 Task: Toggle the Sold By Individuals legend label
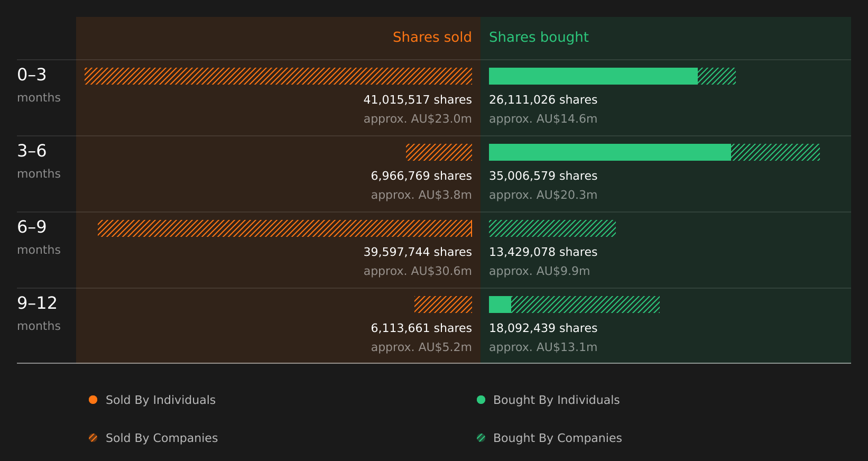[x=161, y=400]
